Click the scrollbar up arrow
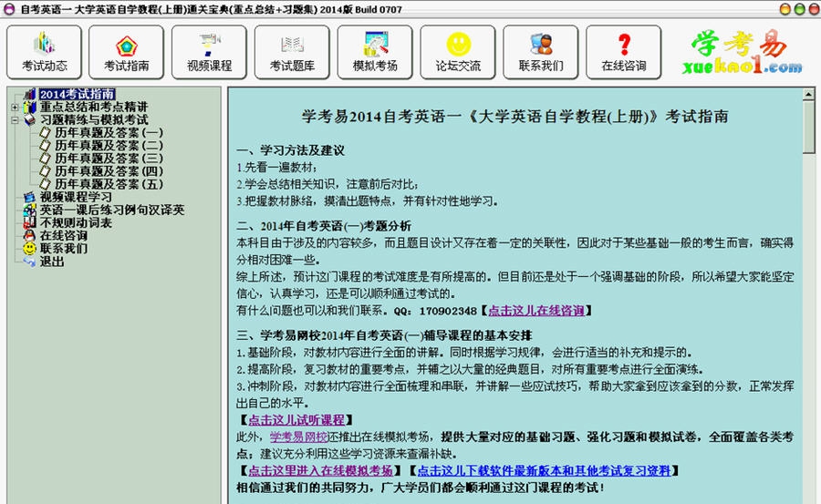Screen dimensions: 821x504 coord(808,94)
